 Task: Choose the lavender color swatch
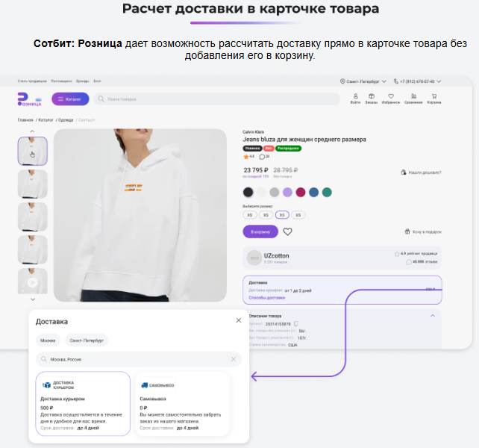287,192
